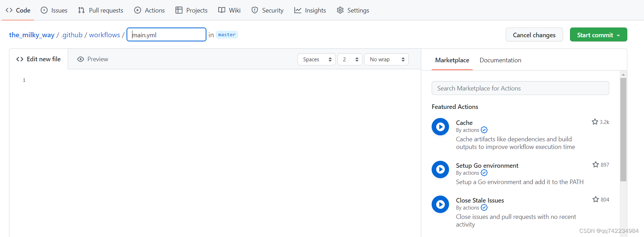Navigate to the_milky_way repository root
This screenshot has width=644, height=237.
(x=32, y=35)
